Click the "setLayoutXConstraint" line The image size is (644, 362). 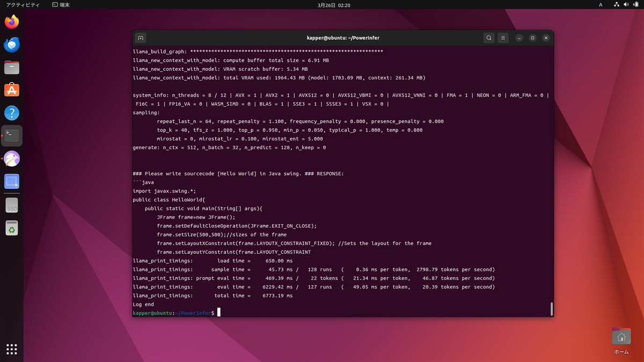[x=294, y=243]
